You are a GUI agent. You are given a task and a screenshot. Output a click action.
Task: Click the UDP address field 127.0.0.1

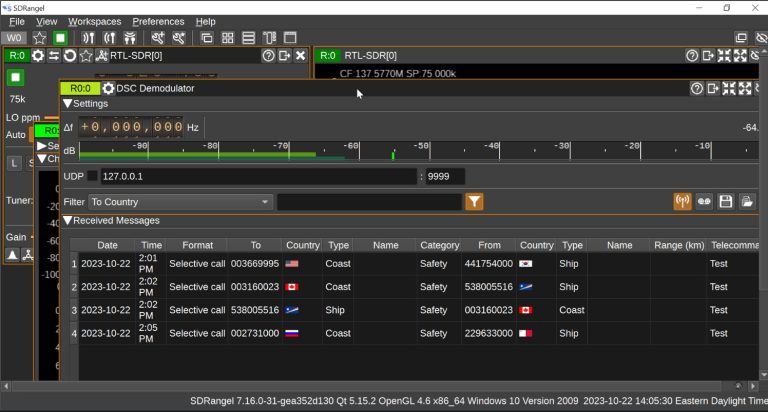[259, 176]
